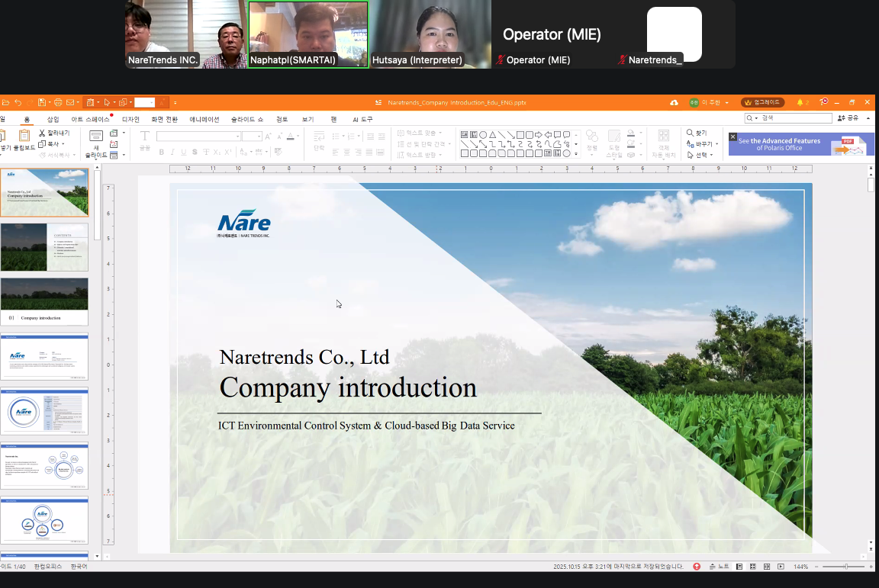
Task: Open the 디자인 (Design) ribbon tab
Action: tap(130, 119)
